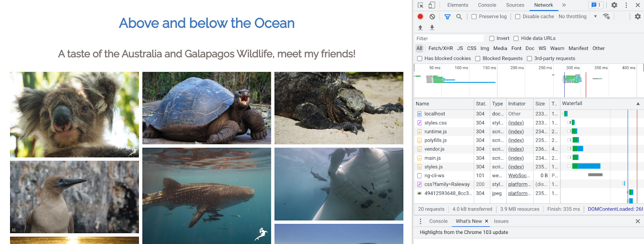Open the No throttling dropdown
This screenshot has height=244, width=644.
(577, 17)
